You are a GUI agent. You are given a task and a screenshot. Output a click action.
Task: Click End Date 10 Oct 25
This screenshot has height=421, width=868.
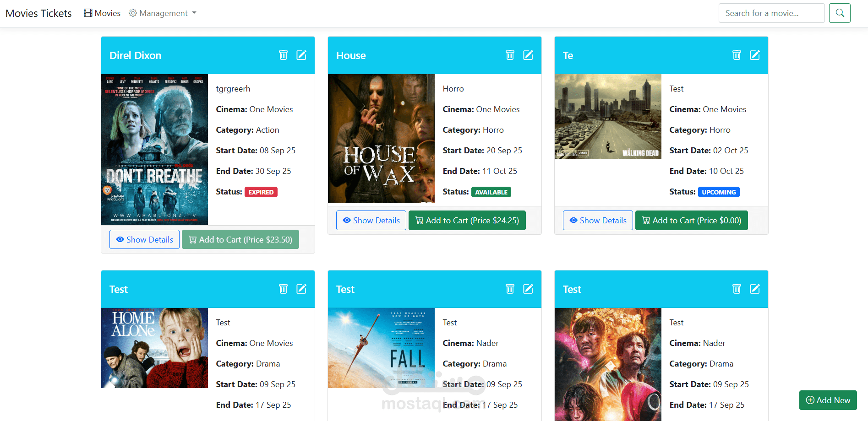(706, 171)
